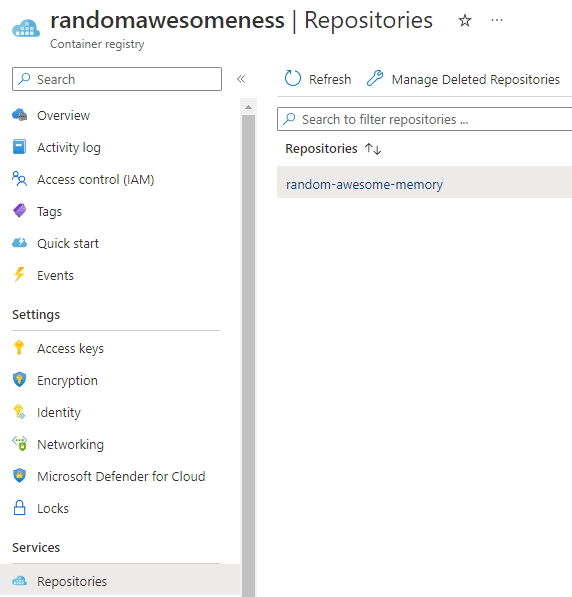Click the Activity log book icon
Screen dimensions: 572x597
(19, 147)
